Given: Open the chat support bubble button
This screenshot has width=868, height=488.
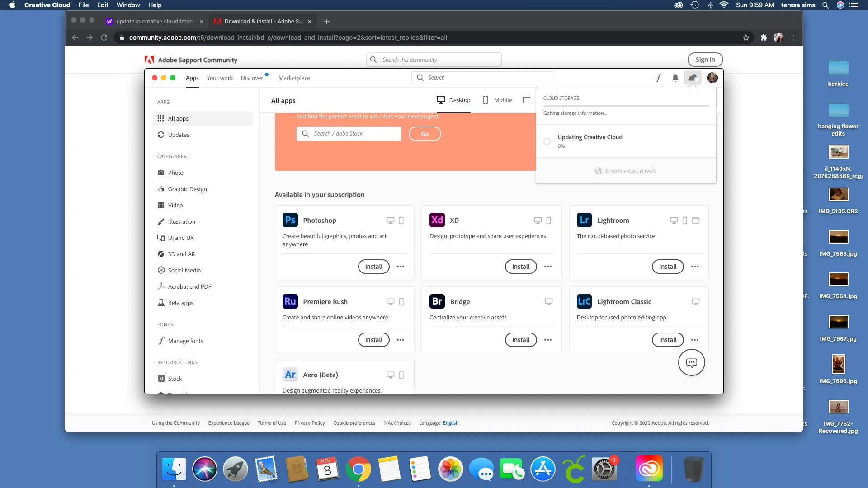Looking at the screenshot, I should tap(692, 362).
